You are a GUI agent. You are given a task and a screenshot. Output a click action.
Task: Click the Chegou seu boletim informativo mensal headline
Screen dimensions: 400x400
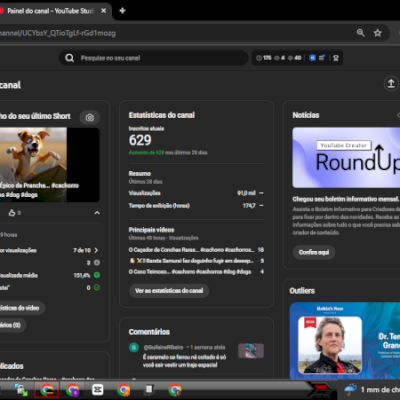[x=346, y=199]
